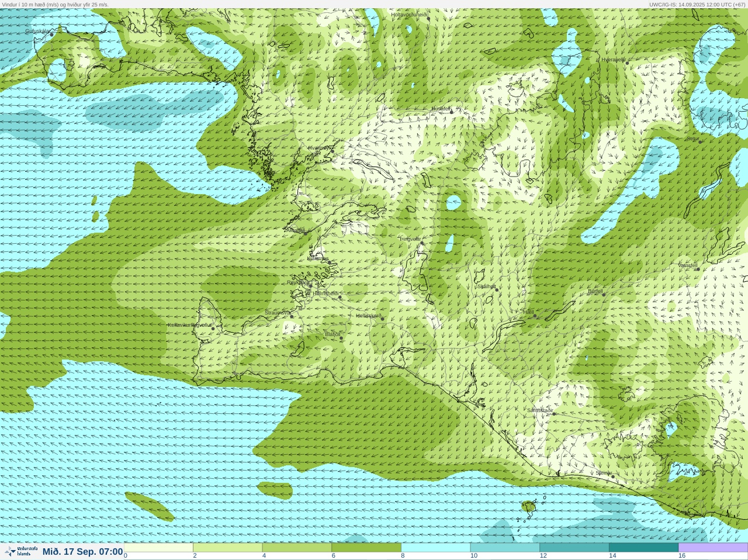Click the Þingvellir station label

(x=410, y=239)
